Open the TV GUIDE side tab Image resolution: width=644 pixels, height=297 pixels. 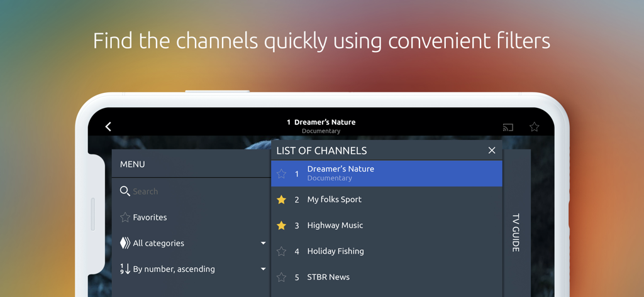[516, 232]
